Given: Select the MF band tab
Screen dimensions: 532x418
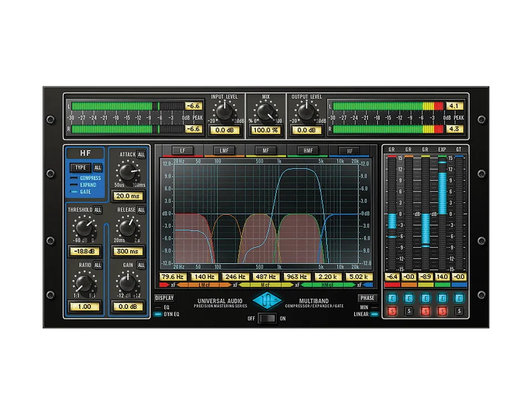Looking at the screenshot, I should (x=265, y=151).
